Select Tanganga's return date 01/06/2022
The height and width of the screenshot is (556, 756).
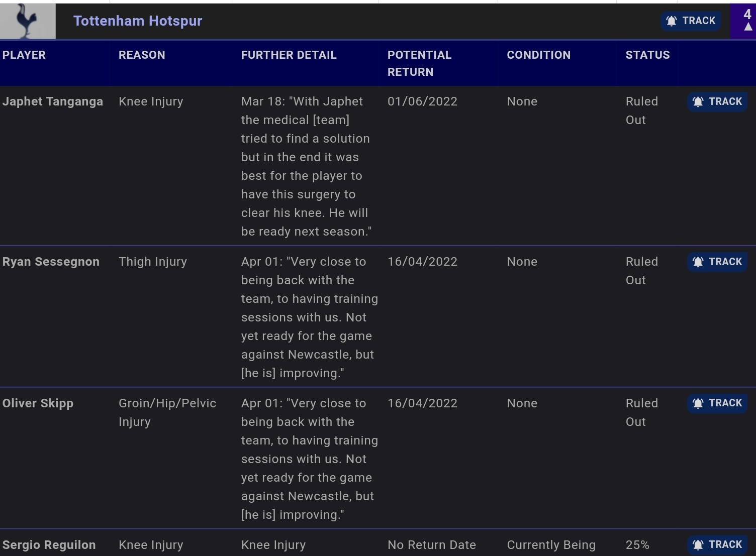422,101
